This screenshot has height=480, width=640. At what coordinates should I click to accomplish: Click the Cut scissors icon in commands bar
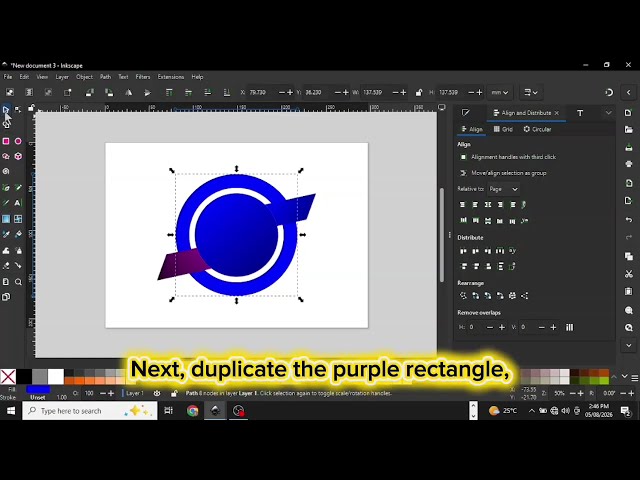coord(629,274)
